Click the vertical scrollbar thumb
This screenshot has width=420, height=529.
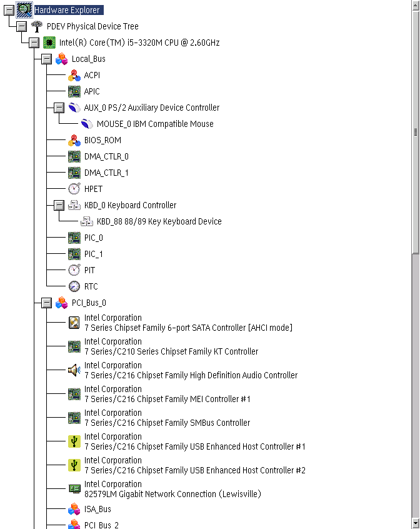click(416, 133)
